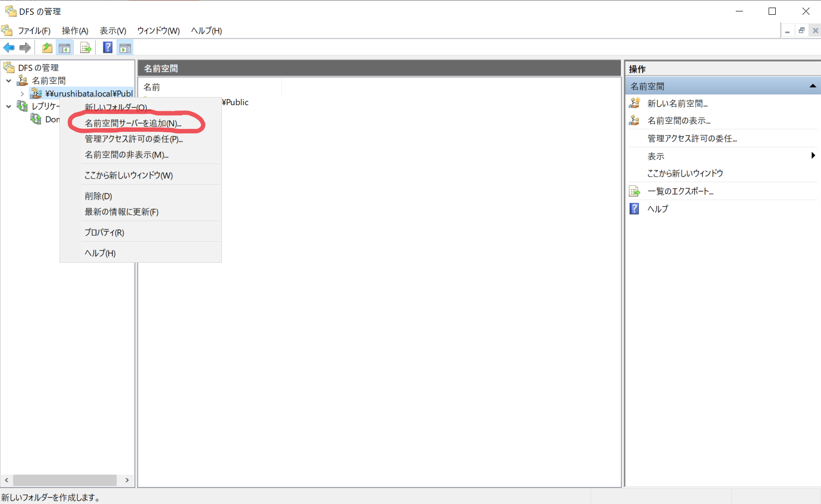Toggle the Action pane toolbar icon

click(x=125, y=48)
